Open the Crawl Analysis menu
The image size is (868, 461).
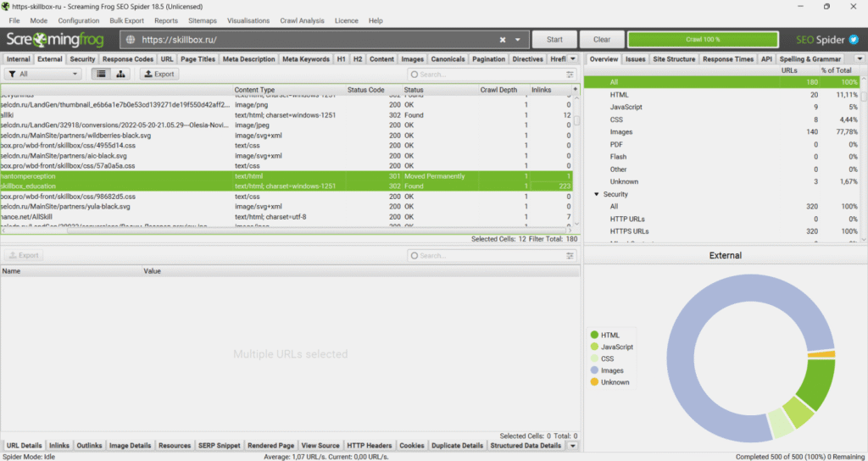tap(302, 20)
